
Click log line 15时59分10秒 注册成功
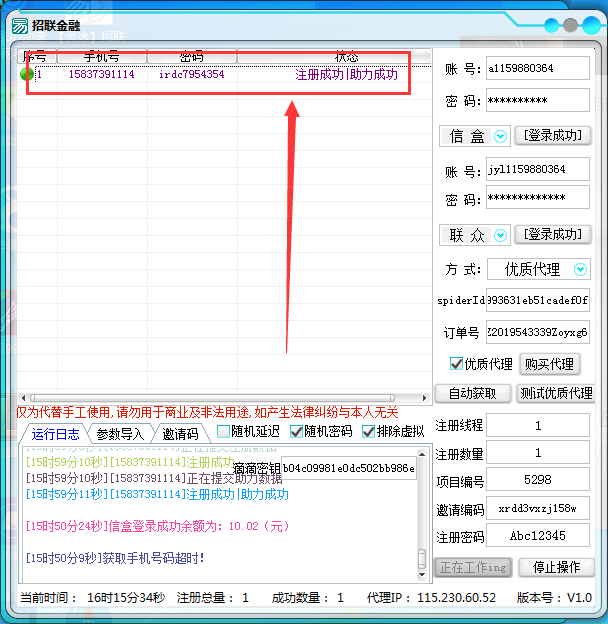click(130, 462)
